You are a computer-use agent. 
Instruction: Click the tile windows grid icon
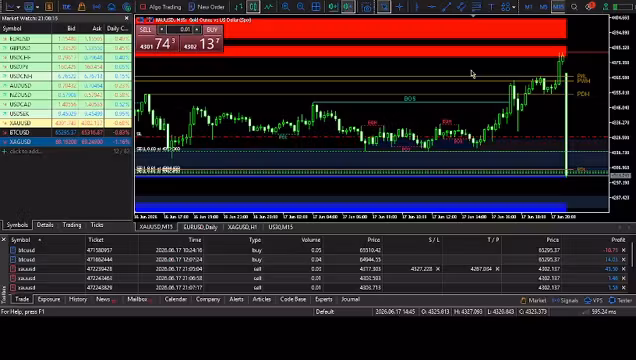tap(316, 7)
